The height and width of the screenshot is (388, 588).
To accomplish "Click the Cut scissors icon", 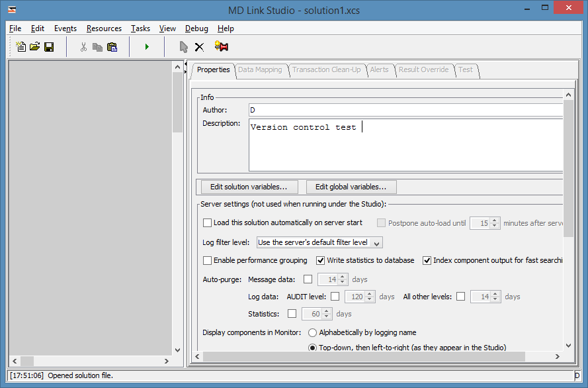I will 83,47.
